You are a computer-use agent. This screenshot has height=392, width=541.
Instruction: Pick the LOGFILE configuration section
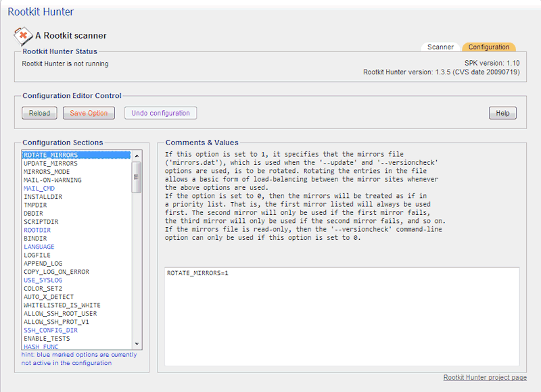(x=37, y=255)
